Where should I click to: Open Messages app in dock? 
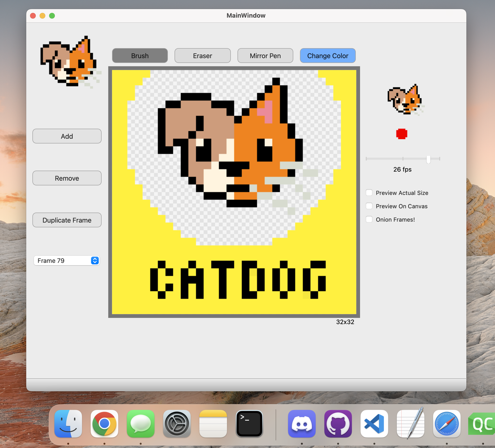[x=140, y=423]
